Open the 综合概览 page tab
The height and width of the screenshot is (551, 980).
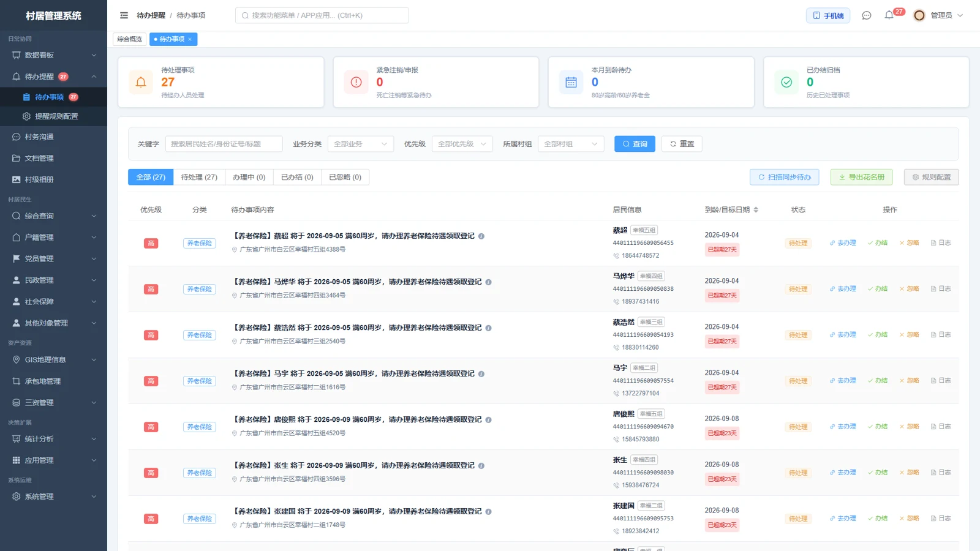click(x=130, y=39)
